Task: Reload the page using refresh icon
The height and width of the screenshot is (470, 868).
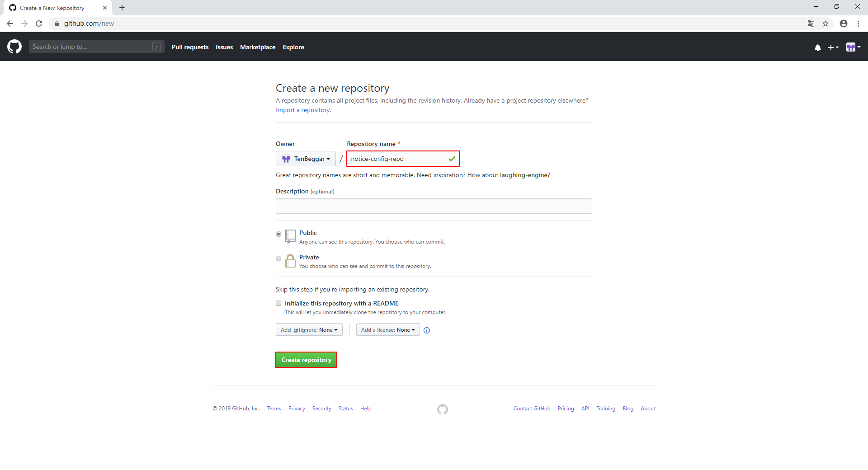Action: point(39,23)
